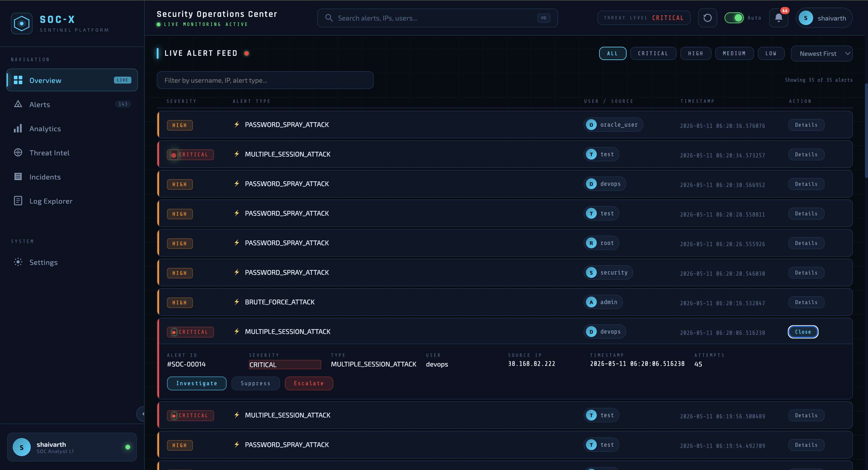Open Incidents via the list icon
Viewport: 868px width, 470px height.
coord(18,177)
